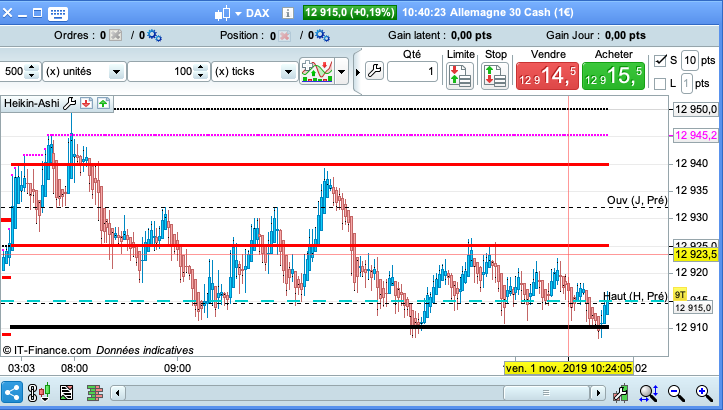The image size is (723, 410).
Task: Click the horizontal scrollbar thumb
Action: click(546, 393)
